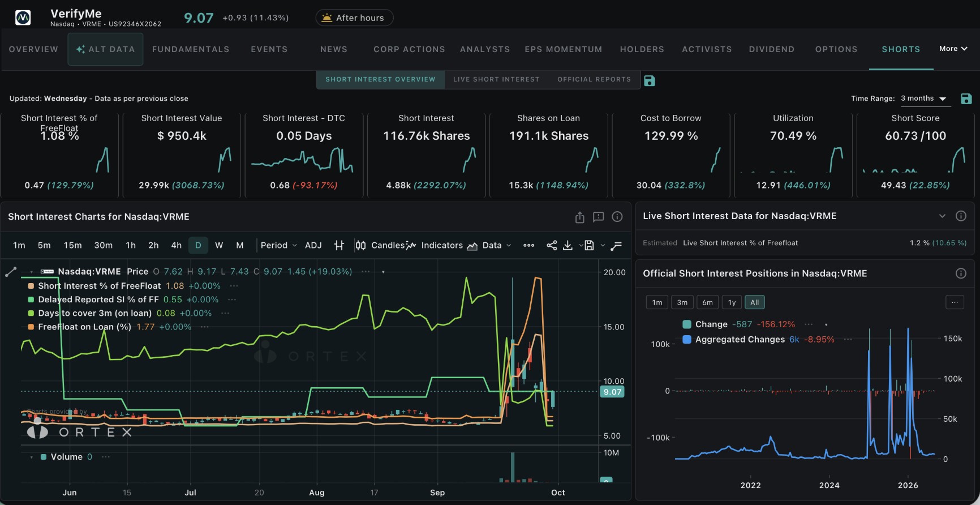Open the drawing tools icon at toolbar end
Viewport: 980px width, 505px height.
coord(616,245)
